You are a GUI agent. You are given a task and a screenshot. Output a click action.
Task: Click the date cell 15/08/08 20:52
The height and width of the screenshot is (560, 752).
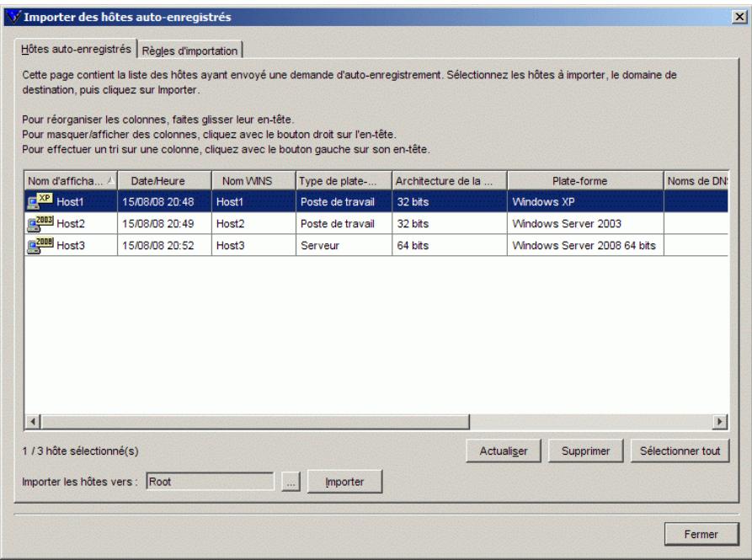tap(164, 245)
